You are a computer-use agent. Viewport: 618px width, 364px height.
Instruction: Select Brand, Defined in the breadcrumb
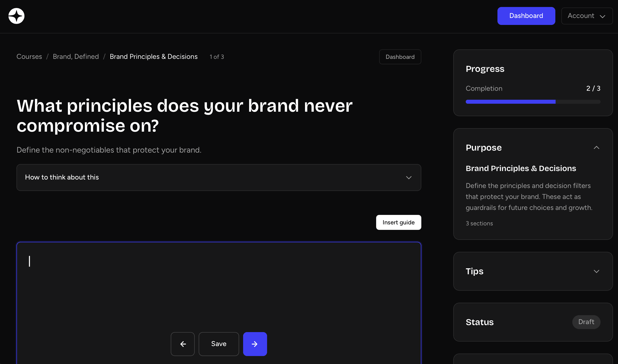pyautogui.click(x=76, y=57)
